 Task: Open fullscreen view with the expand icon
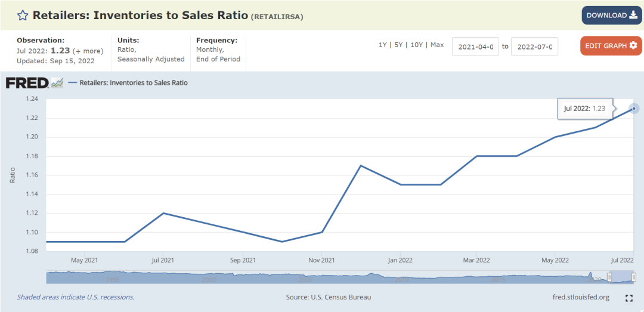628,298
